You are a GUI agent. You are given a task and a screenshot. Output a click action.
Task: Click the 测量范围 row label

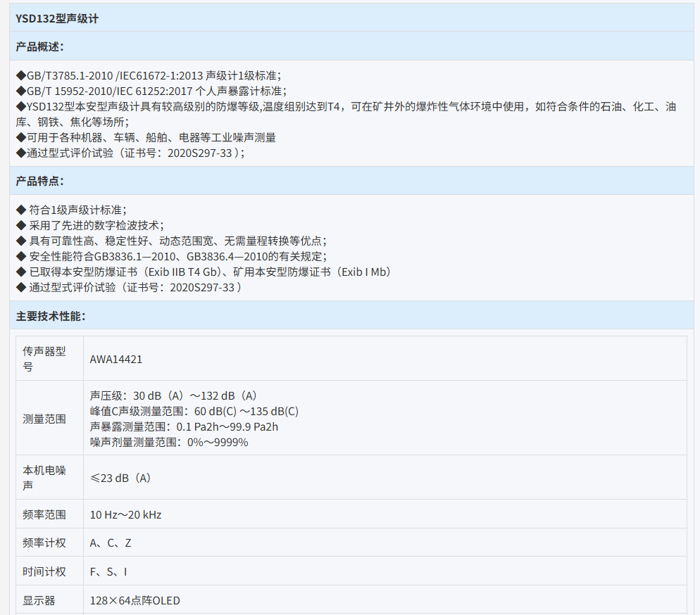click(x=44, y=419)
